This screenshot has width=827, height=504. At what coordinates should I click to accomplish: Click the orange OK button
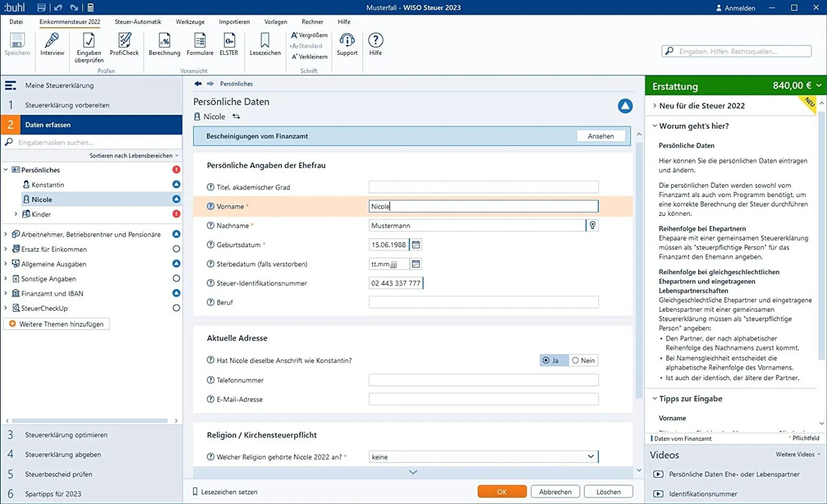click(x=502, y=491)
